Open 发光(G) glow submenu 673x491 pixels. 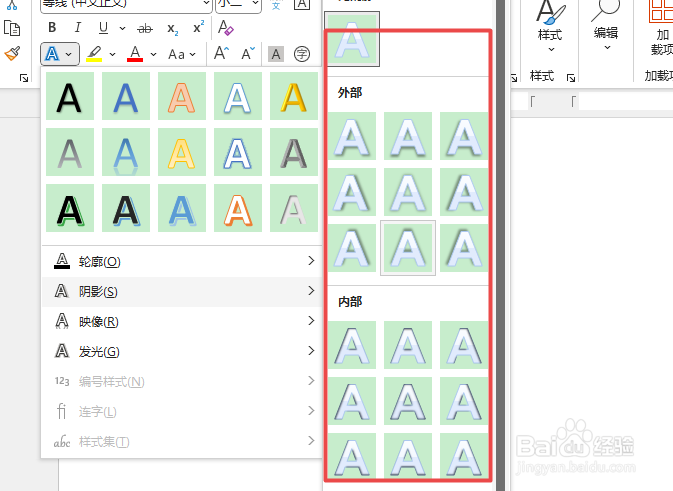coord(182,352)
